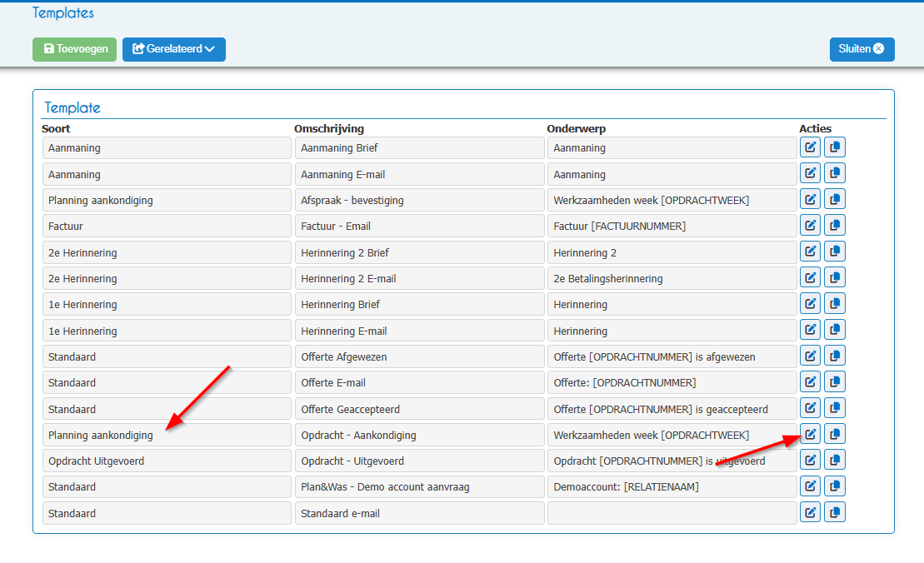This screenshot has height=563, width=924.
Task: Select the subject '2e Betalingsherinnering'
Action: (x=672, y=278)
